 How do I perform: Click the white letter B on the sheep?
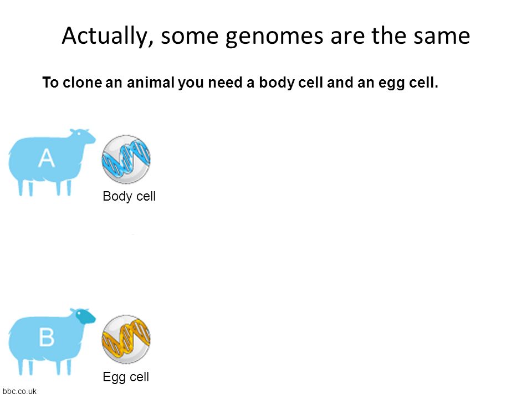coord(47,337)
